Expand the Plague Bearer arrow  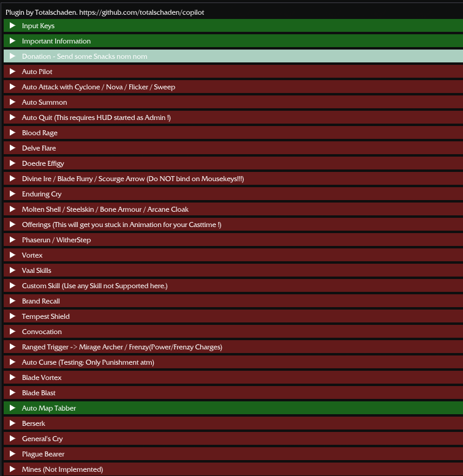[12, 454]
